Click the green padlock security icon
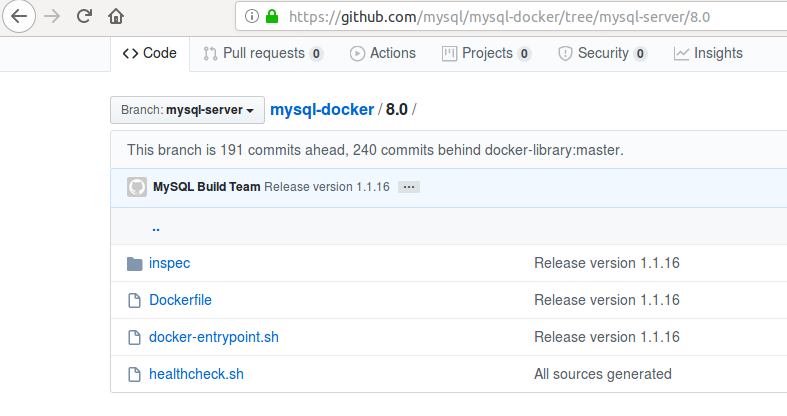 point(271,16)
